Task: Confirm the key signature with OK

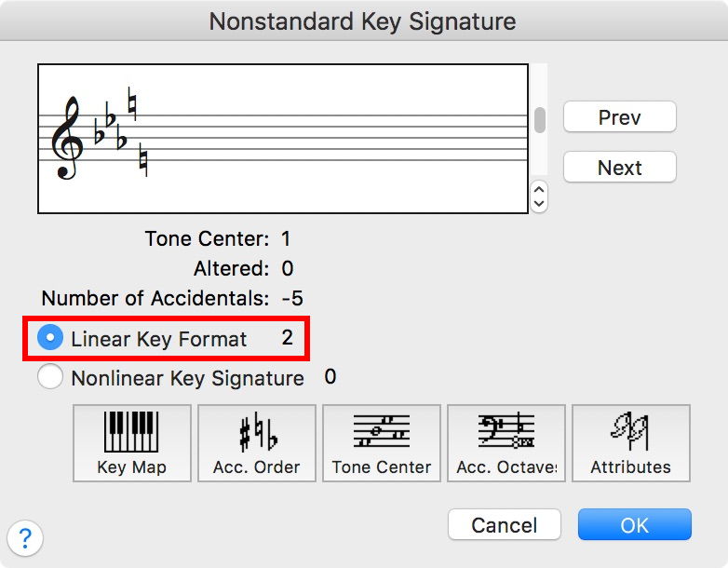Action: point(634,525)
